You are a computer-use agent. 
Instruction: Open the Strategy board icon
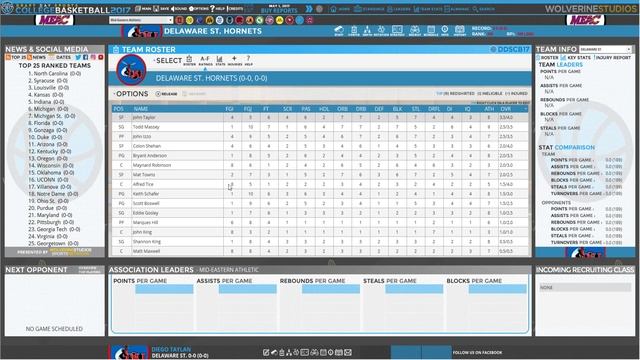397,31
